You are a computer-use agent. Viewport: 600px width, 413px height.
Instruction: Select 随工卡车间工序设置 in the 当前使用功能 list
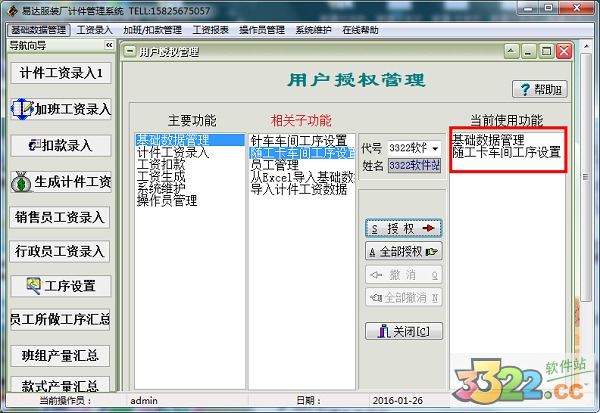(506, 152)
